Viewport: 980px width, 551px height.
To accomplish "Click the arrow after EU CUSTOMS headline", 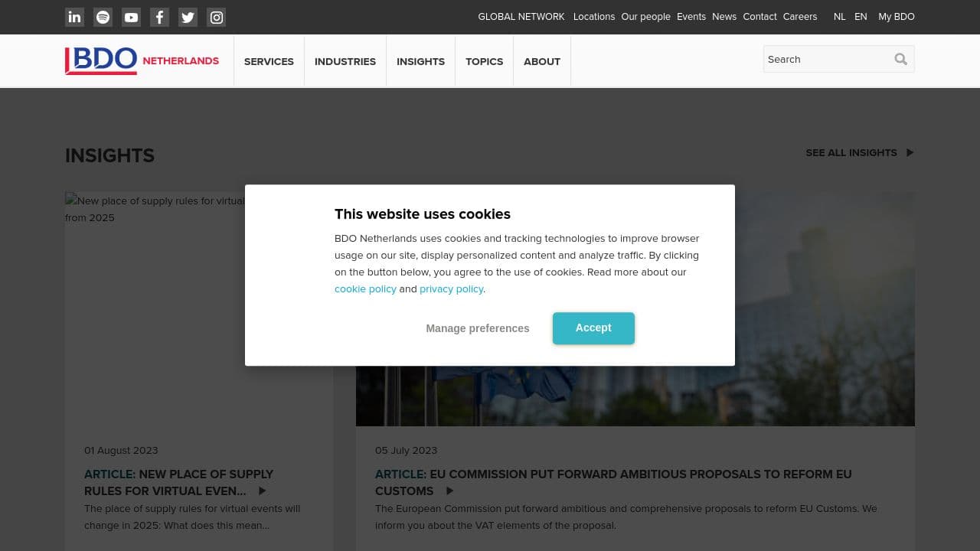I will coord(449,491).
